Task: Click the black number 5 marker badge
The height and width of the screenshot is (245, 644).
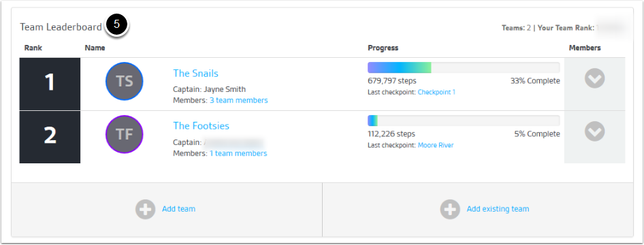Action: coord(117,24)
